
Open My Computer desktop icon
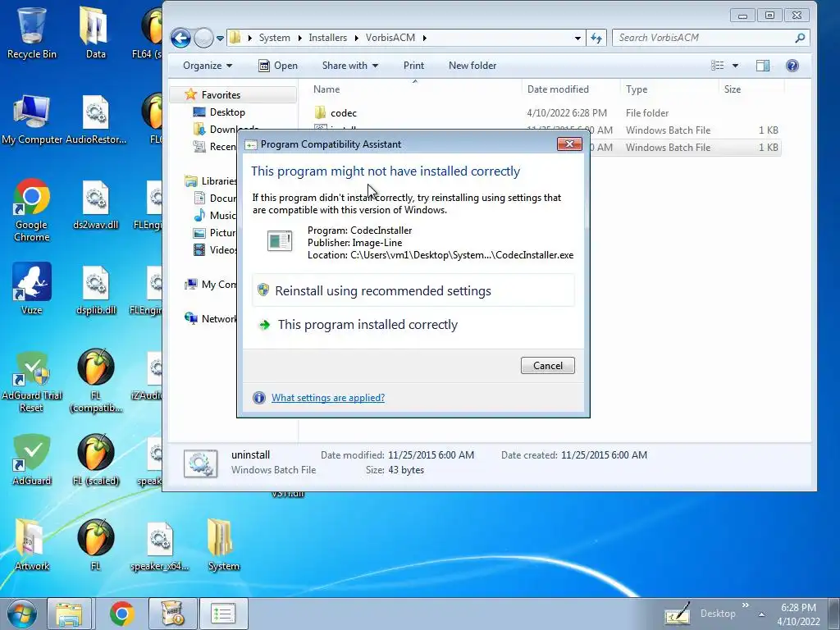pos(32,119)
